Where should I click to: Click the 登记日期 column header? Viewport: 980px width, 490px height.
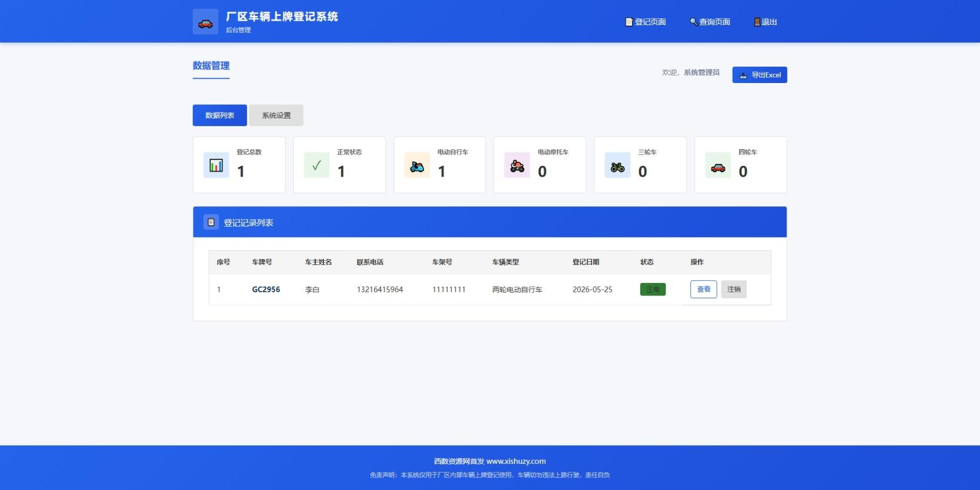tap(586, 262)
